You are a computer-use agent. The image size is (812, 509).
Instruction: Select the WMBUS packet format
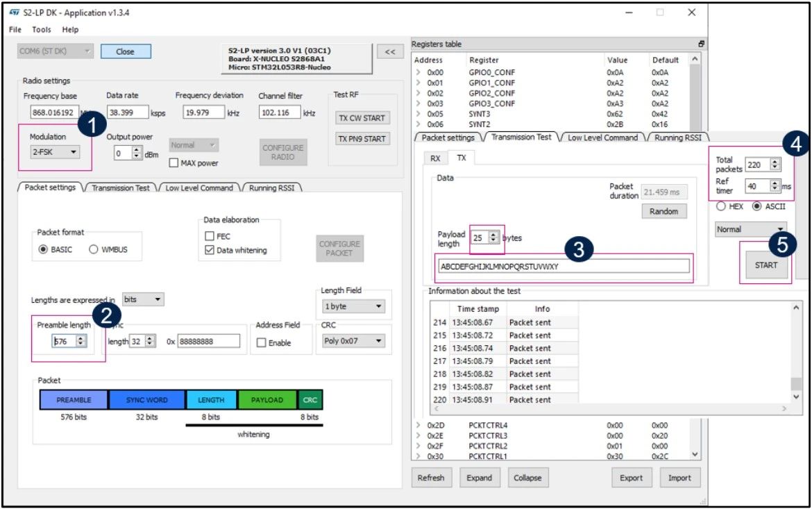[x=93, y=250]
